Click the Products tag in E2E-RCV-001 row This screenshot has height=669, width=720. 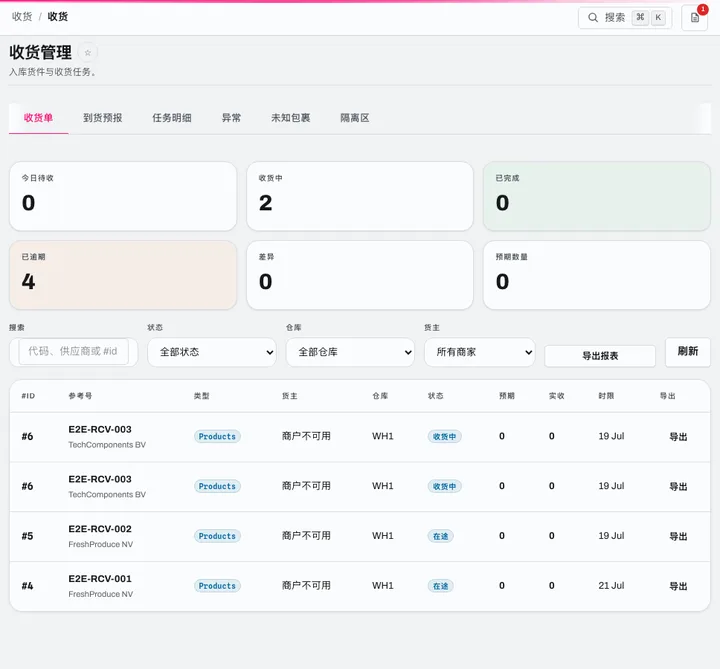(217, 586)
